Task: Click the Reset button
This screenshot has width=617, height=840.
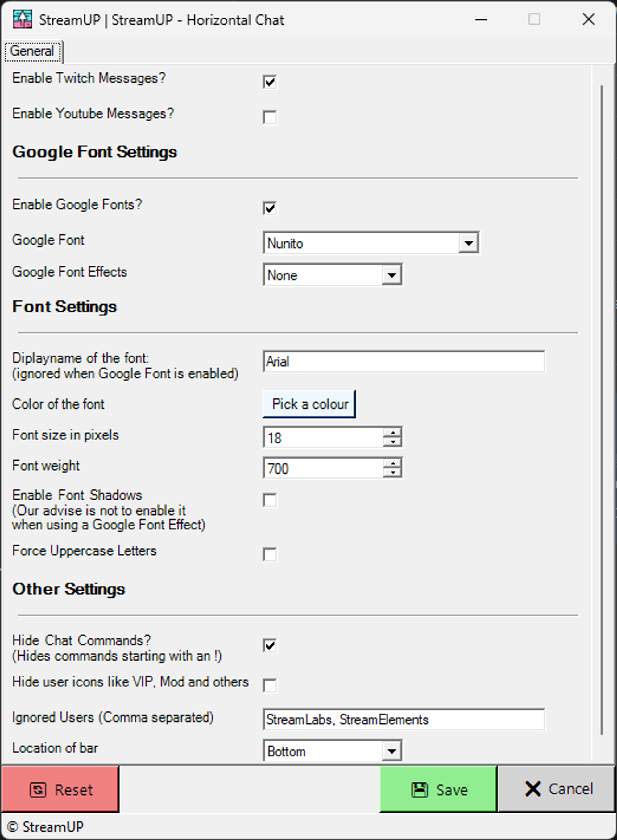Action: click(60, 790)
